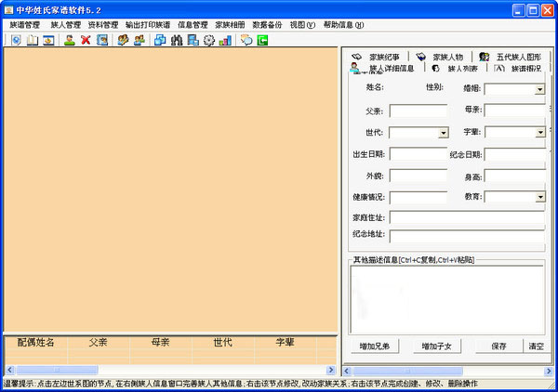Viewport: 558px width, 392px height.
Task: Click the 增加子女 button
Action: (437, 346)
